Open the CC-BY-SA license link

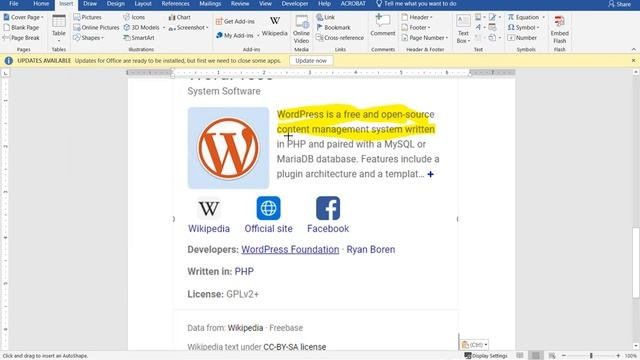pos(295,347)
